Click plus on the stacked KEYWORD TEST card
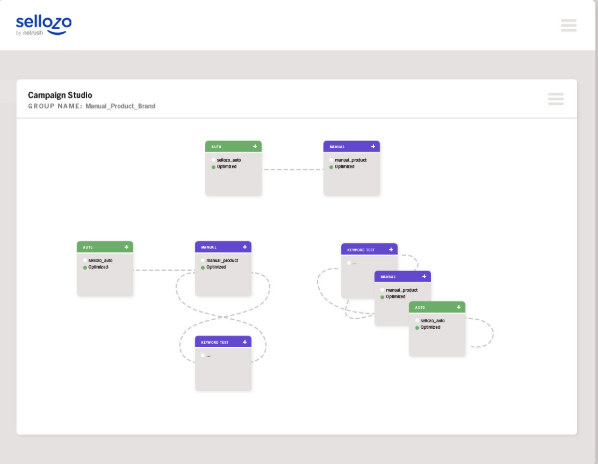Image resolution: width=598 pixels, height=464 pixels. pyautogui.click(x=391, y=249)
